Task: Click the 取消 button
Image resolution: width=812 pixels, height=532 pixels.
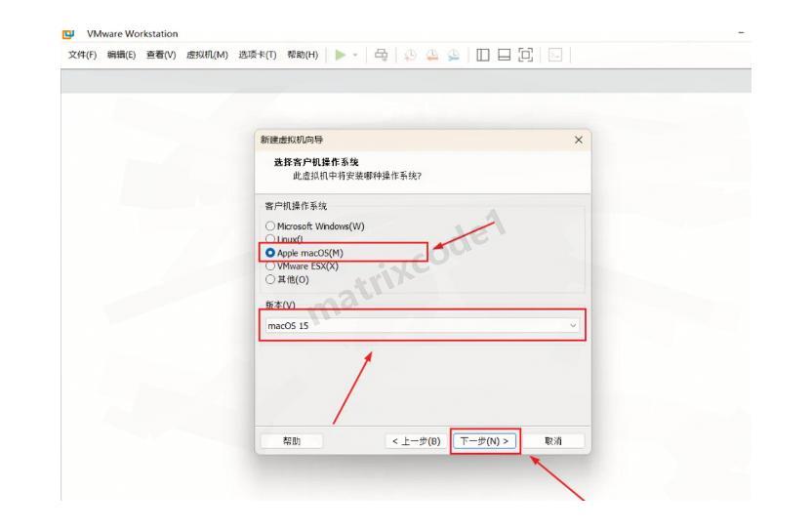Action: pos(553,441)
